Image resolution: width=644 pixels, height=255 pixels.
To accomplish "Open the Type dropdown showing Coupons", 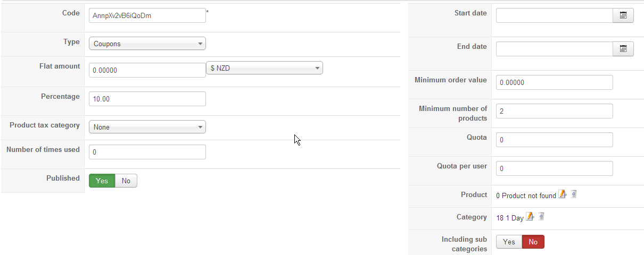I will click(147, 44).
